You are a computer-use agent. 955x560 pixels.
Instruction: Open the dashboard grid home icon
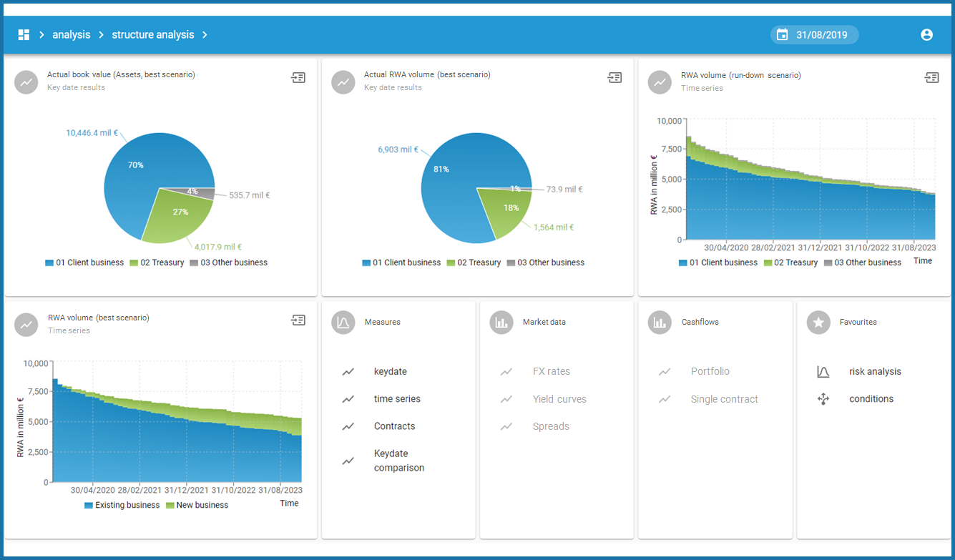(24, 35)
